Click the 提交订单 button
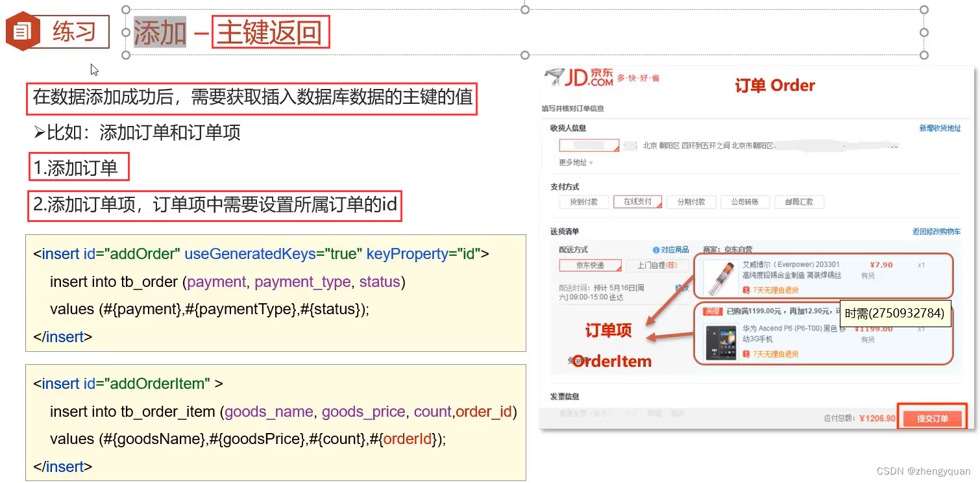980x483 pixels. pyautogui.click(x=932, y=419)
